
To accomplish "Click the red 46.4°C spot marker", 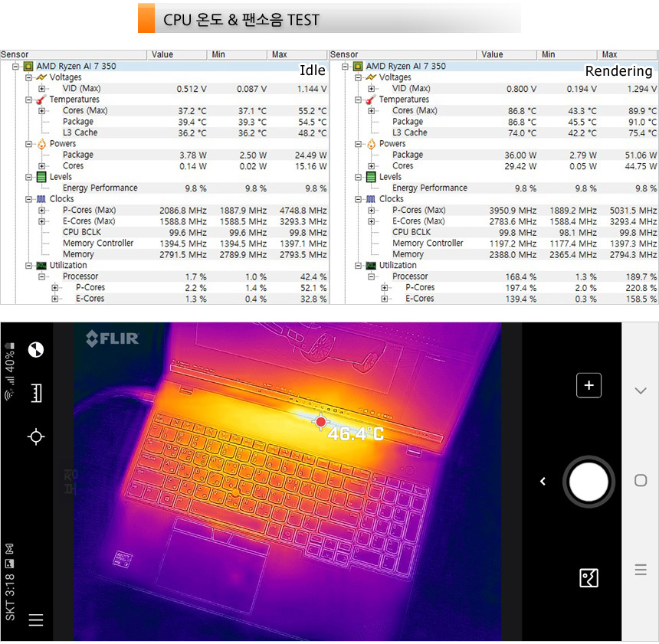I will (320, 422).
